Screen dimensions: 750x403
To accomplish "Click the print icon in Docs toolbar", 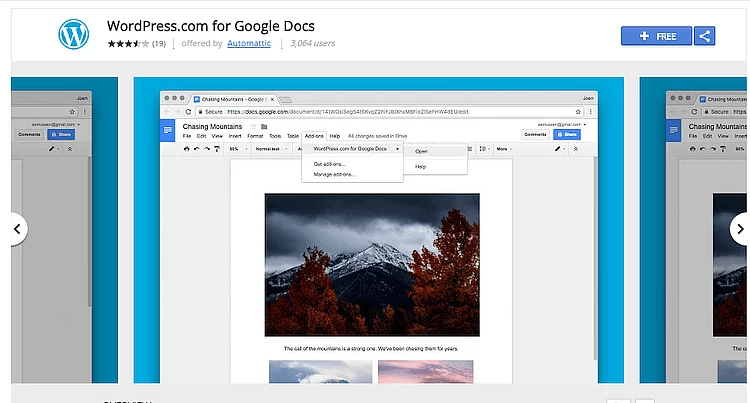I will 186,149.
